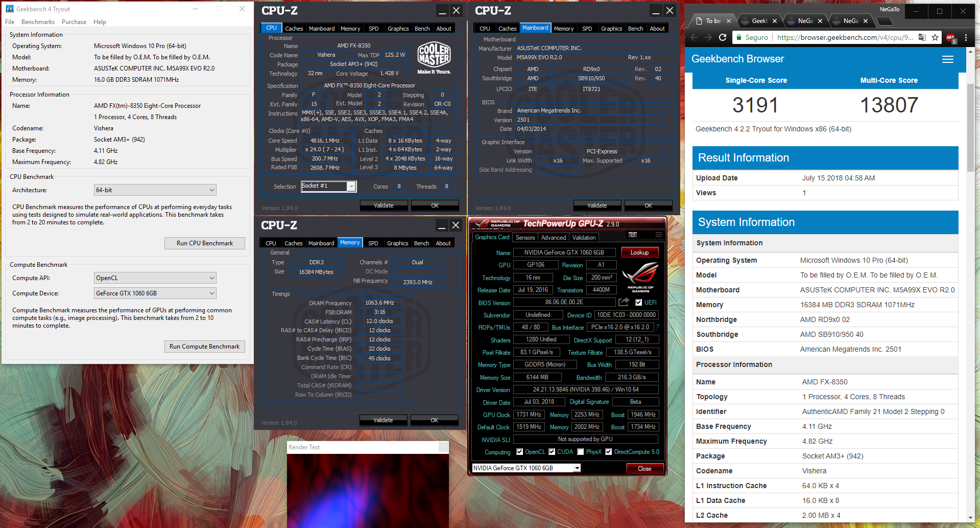The width and height of the screenshot is (980, 528).
Task: Click the Render Test image area
Action: (x=368, y=491)
